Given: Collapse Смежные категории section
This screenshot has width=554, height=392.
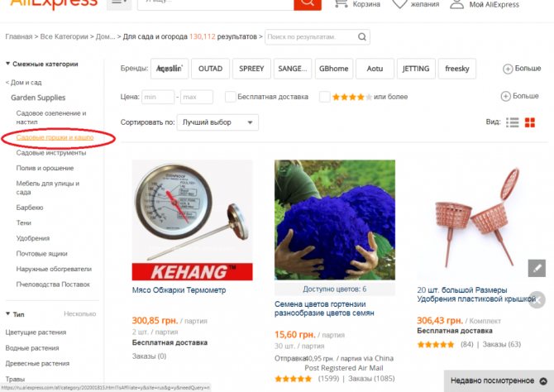Looking at the screenshot, I should pos(7,64).
